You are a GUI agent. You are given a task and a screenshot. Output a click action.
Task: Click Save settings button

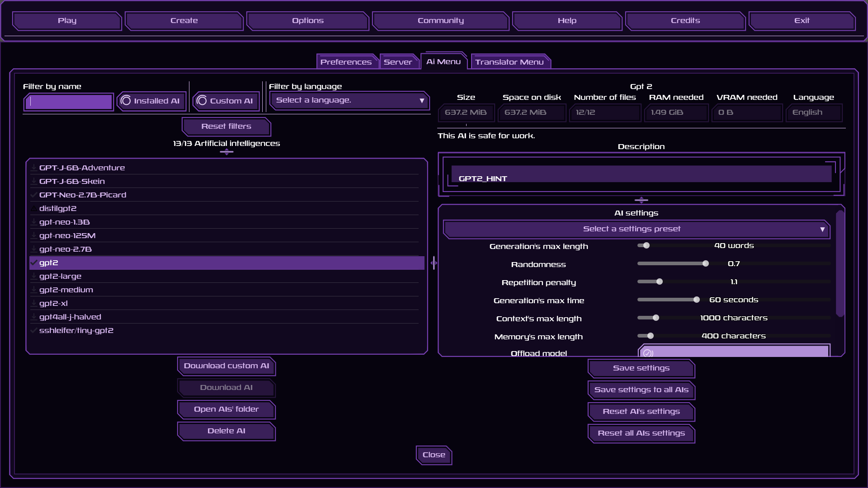(x=641, y=368)
